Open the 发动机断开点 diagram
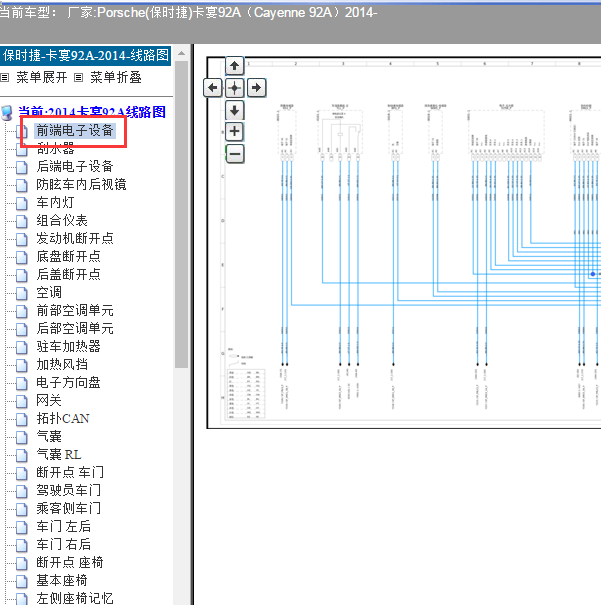Viewport: 601px width, 605px height. 75,238
